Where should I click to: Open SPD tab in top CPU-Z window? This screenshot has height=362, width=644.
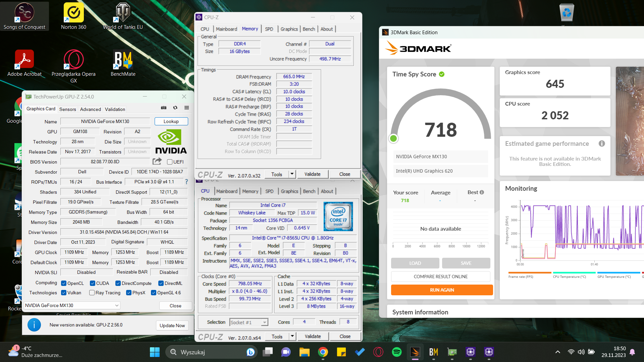point(269,29)
